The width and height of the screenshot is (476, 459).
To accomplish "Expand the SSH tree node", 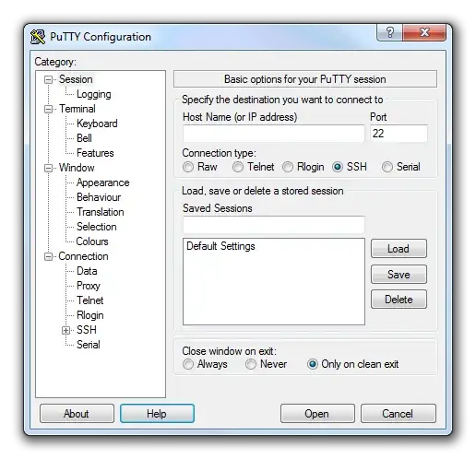I will pyautogui.click(x=65, y=331).
